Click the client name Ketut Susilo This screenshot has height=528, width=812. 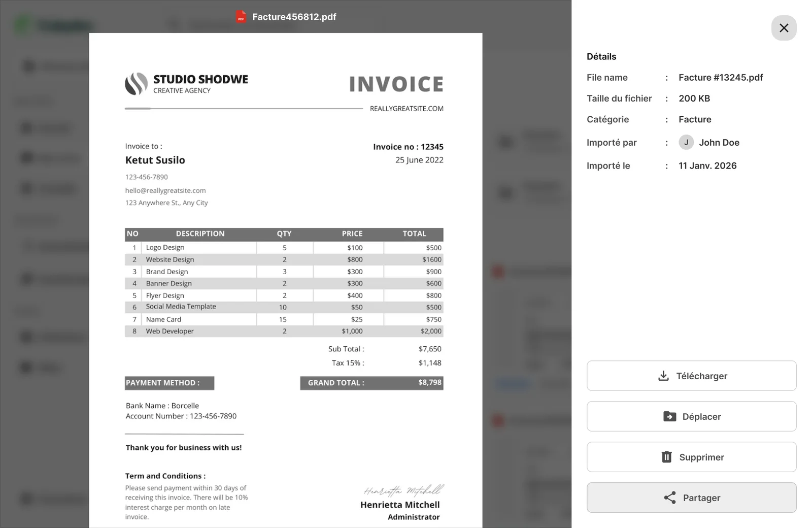tap(155, 160)
